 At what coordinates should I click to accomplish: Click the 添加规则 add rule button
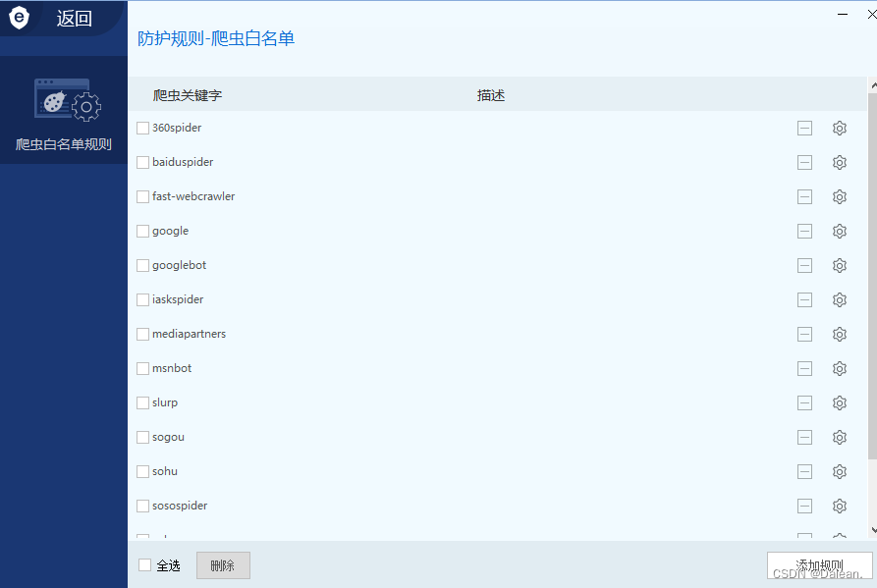pyautogui.click(x=819, y=565)
